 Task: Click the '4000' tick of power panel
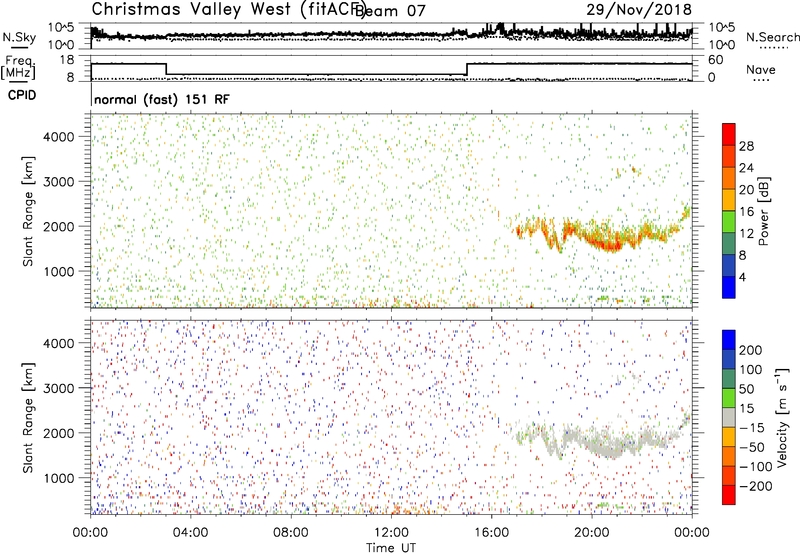click(x=58, y=137)
